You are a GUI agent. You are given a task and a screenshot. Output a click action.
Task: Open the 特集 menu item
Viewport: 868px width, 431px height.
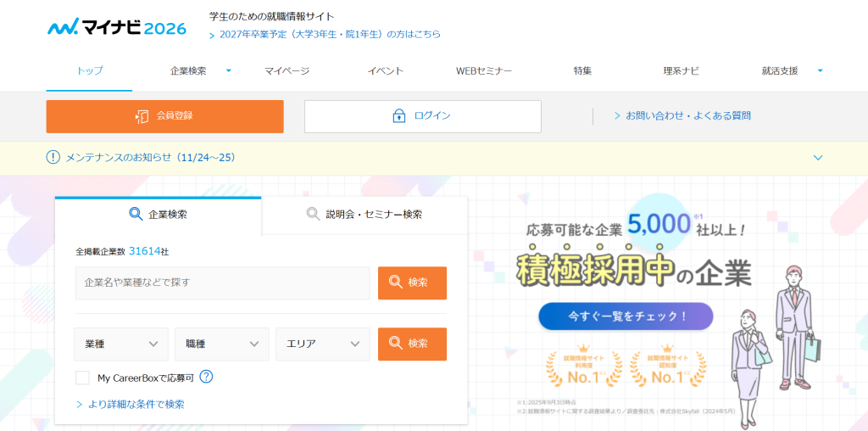[582, 71]
